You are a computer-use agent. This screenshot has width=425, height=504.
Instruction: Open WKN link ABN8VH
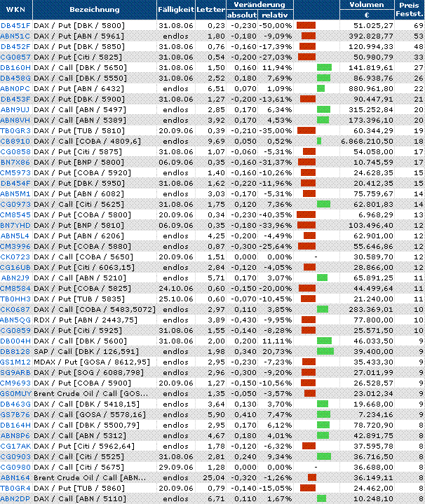click(x=15, y=120)
